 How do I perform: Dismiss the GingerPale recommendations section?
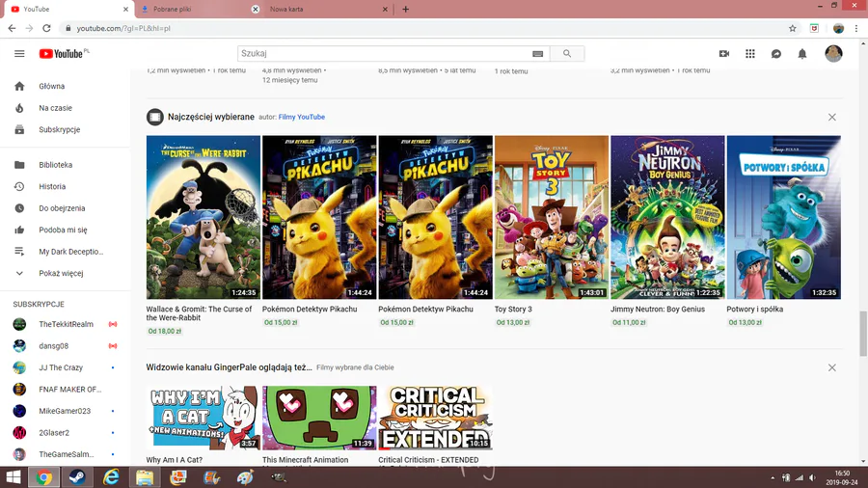pyautogui.click(x=832, y=368)
